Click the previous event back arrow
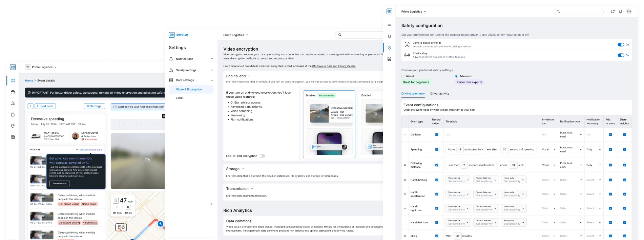Viewport: 644px width, 240px height. click(30, 106)
